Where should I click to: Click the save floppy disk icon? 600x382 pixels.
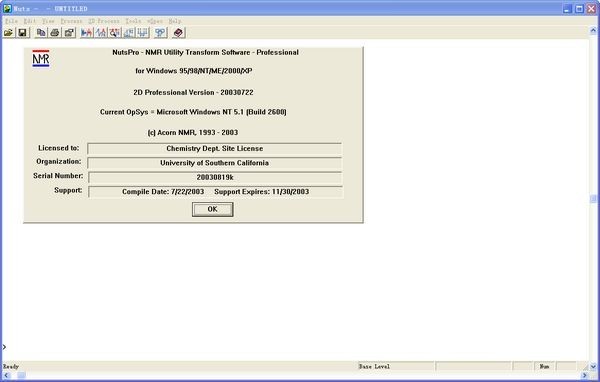pos(23,33)
